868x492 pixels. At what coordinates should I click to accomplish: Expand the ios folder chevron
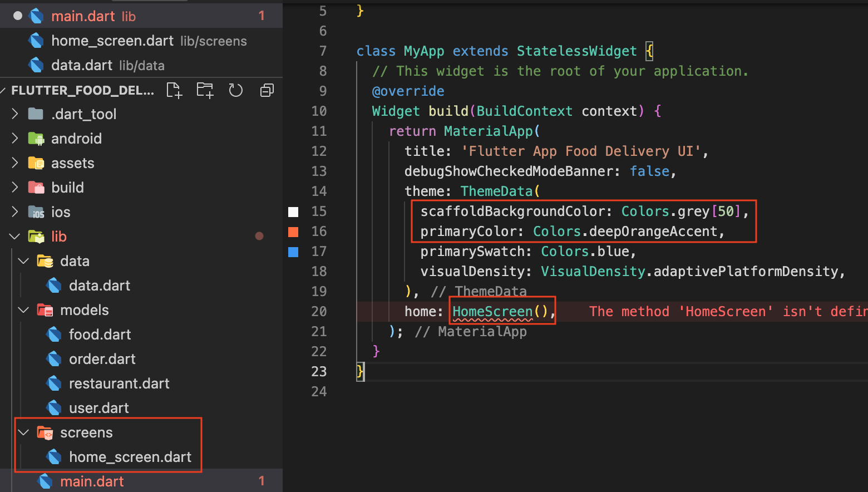tap(15, 212)
